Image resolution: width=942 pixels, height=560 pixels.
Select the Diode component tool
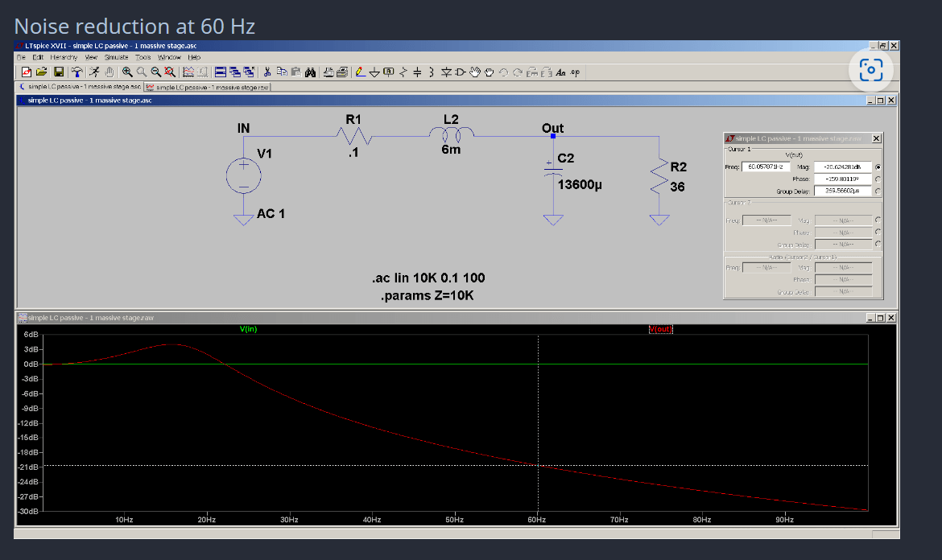(x=446, y=72)
